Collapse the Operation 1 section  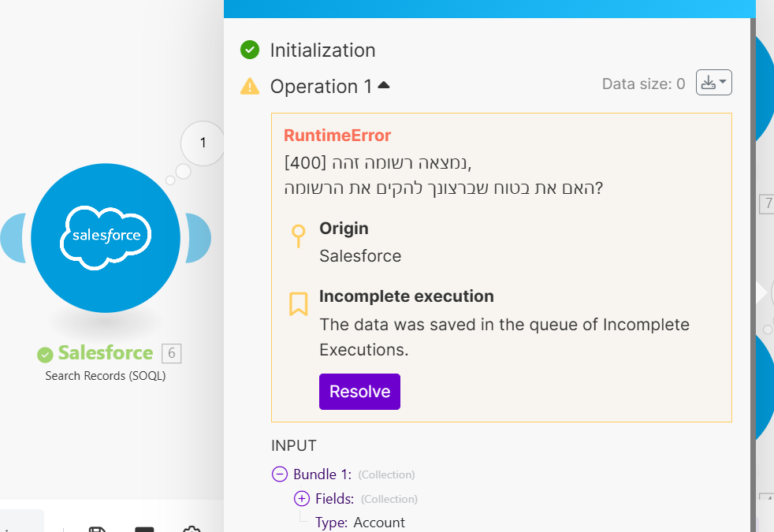(x=384, y=85)
